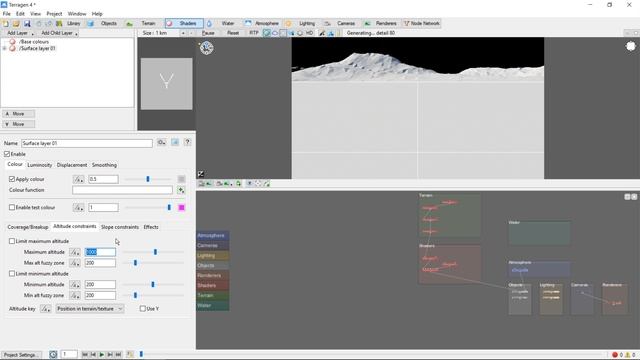Click the RTP ray-traced preview button
This screenshot has width=640, height=360.
[253, 33]
